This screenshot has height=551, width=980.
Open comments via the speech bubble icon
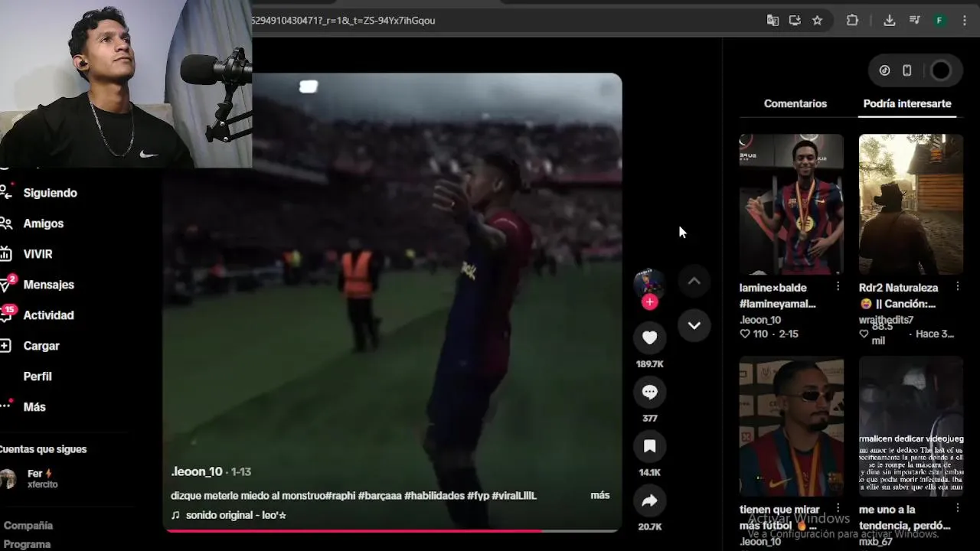click(x=649, y=392)
